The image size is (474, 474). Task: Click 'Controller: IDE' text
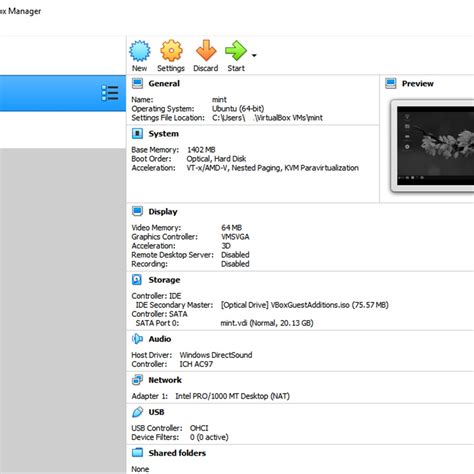pos(156,296)
